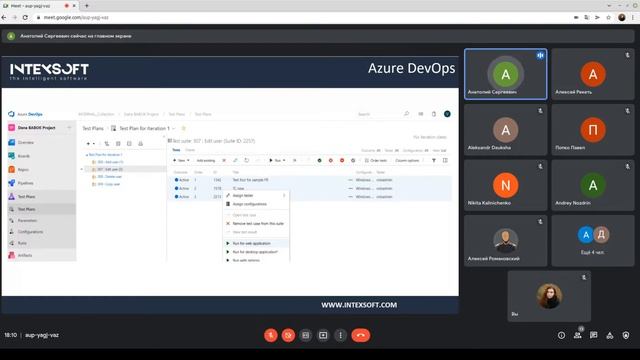Open the 'Ещё 4 чел.' more participants tile
The image size is (640, 360).
click(593, 241)
